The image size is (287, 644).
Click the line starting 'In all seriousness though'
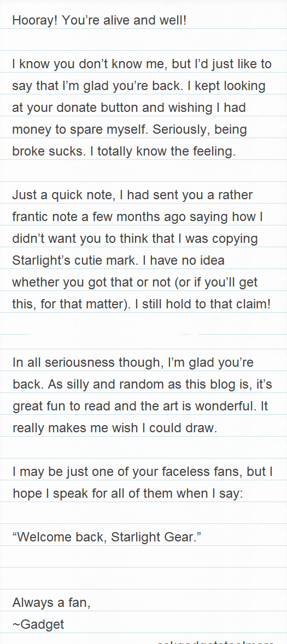(x=133, y=363)
